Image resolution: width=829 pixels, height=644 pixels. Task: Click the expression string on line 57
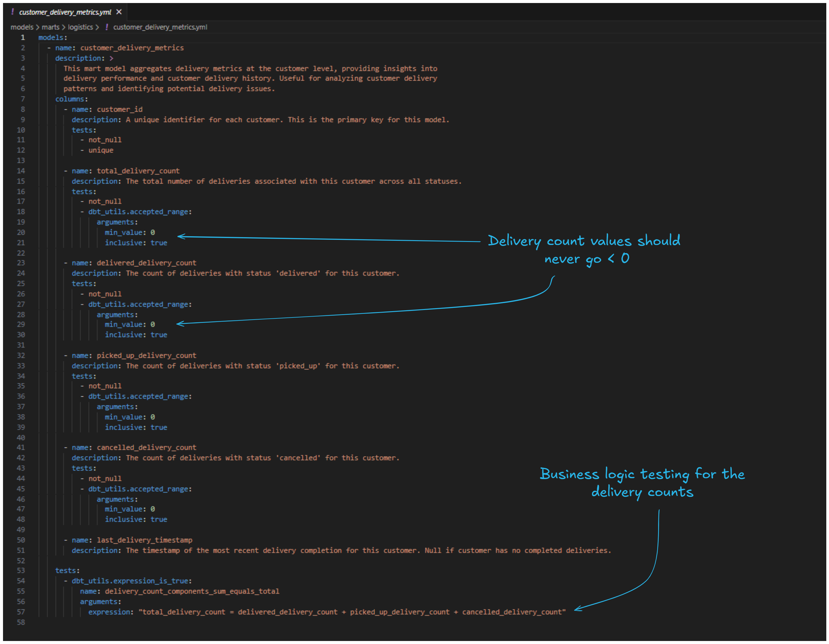coord(352,612)
